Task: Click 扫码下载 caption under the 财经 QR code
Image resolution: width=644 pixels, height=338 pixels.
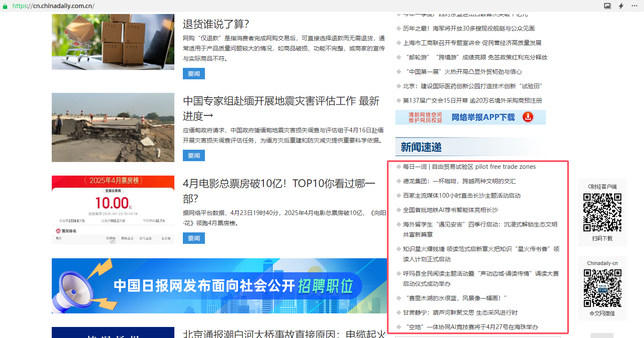Action: click(x=602, y=238)
